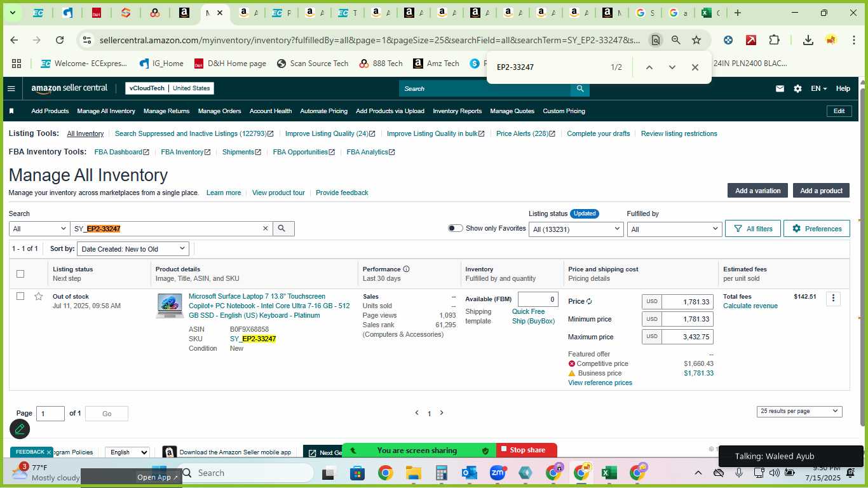Screen dimensions: 868x488
Task: Go to the next find-in-page match
Action: coord(672,67)
